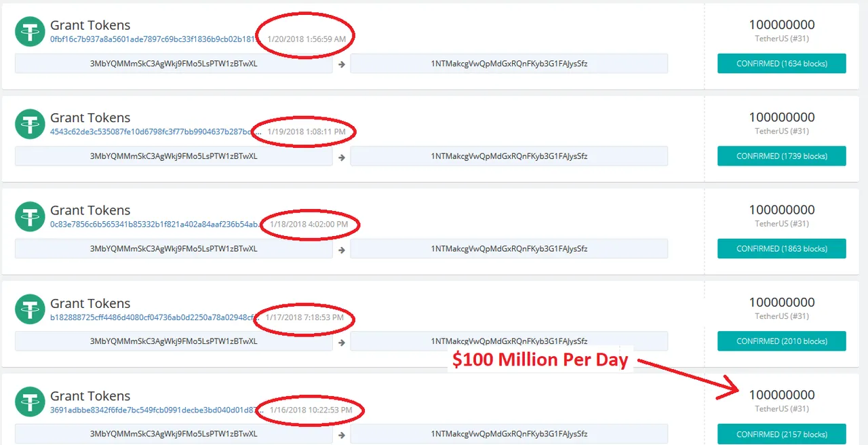
Task: Click TetherUS (#31) label in the 2157 blocks row
Action: point(782,408)
